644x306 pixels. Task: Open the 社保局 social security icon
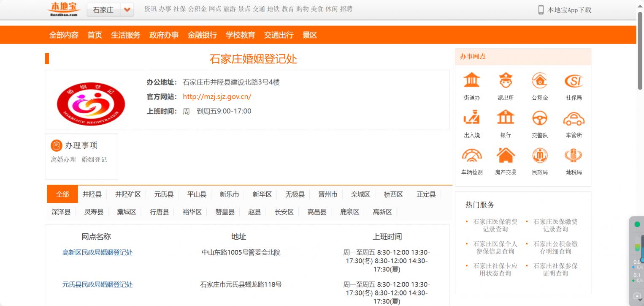[x=574, y=81]
